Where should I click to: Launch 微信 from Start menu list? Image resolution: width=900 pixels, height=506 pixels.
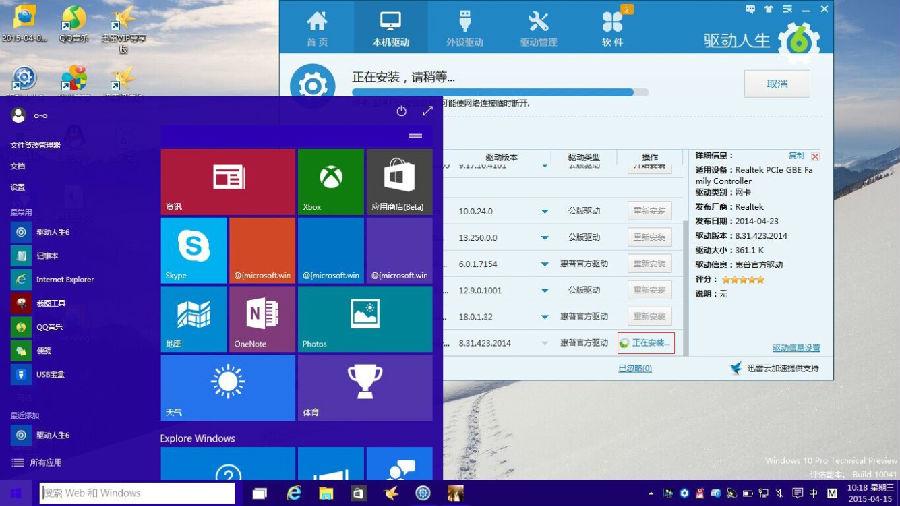[x=32, y=351]
